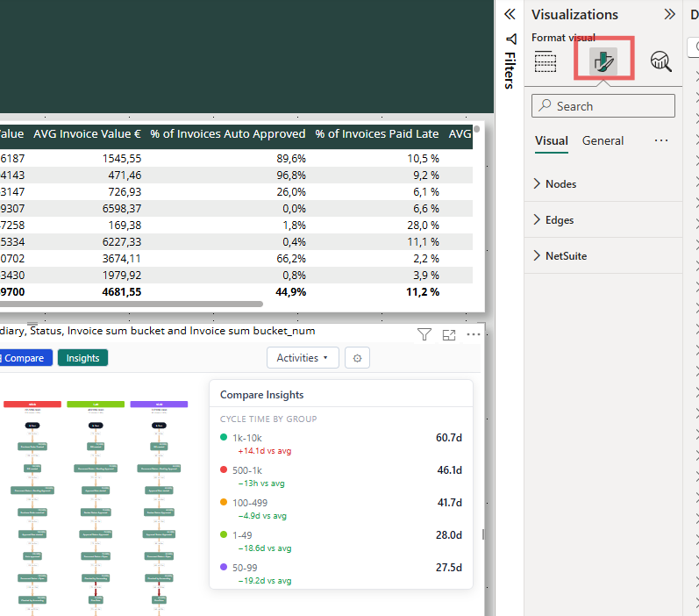699x616 pixels.
Task: Click the filter funnel icon on visual
Action: click(x=424, y=334)
